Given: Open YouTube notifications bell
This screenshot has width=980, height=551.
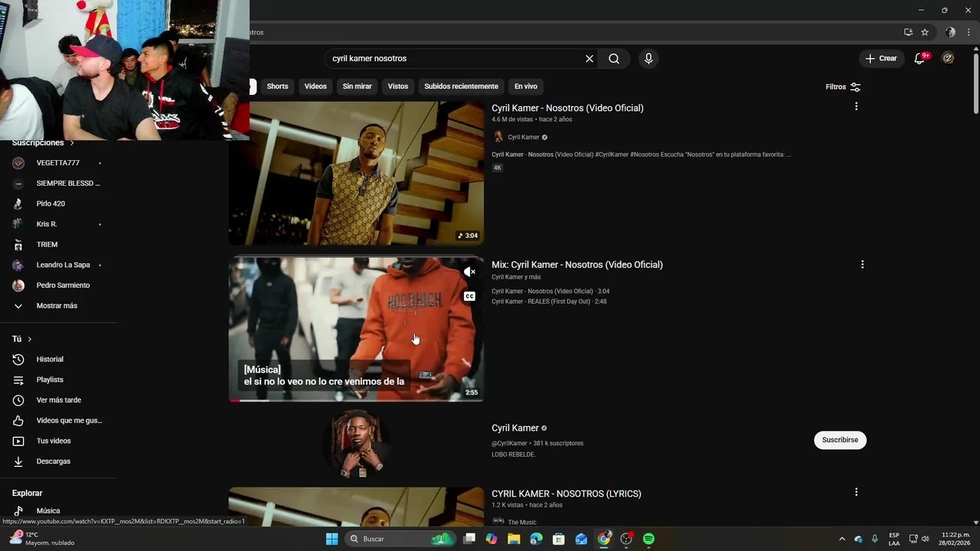Looking at the screenshot, I should pyautogui.click(x=920, y=58).
